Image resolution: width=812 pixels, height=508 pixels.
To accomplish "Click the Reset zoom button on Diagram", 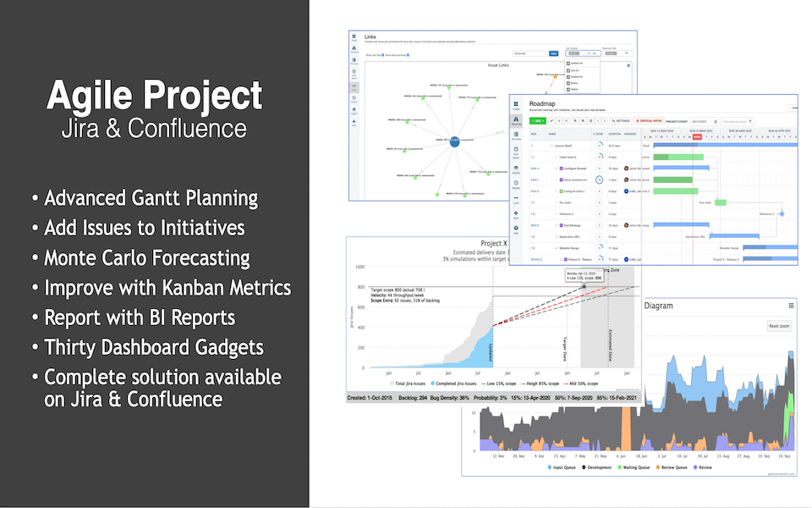I will point(779,326).
